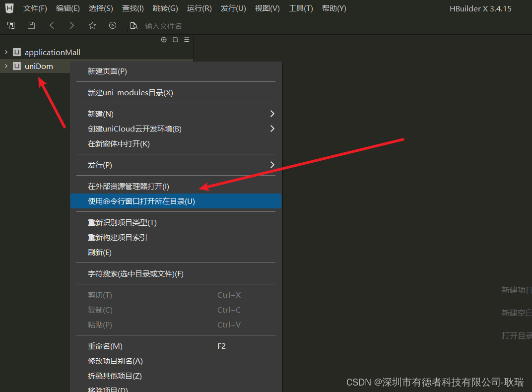
Task: Choose 修改项目别名(A)
Action: pyautogui.click(x=176, y=361)
